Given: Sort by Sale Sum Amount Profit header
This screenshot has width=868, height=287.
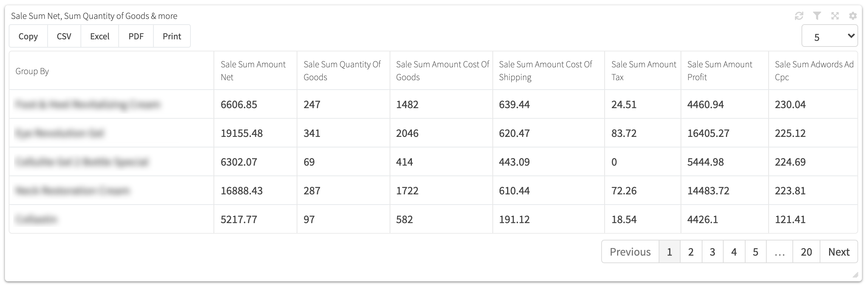Looking at the screenshot, I should pyautogui.click(x=725, y=71).
